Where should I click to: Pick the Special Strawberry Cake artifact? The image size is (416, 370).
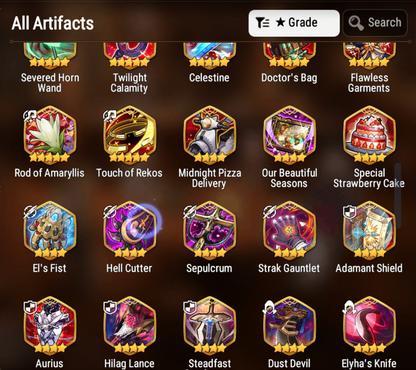pyautogui.click(x=369, y=135)
